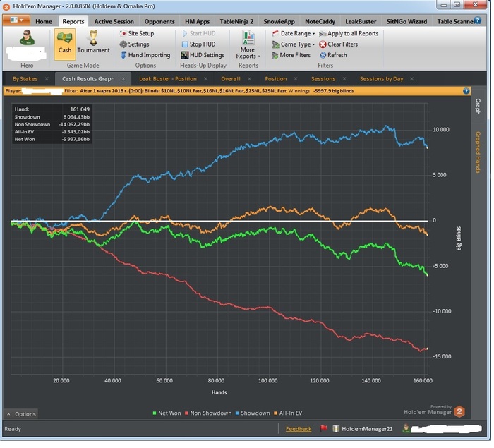The height and width of the screenshot is (448, 494).
Task: Open SitNGo Wizard tab
Action: click(406, 21)
